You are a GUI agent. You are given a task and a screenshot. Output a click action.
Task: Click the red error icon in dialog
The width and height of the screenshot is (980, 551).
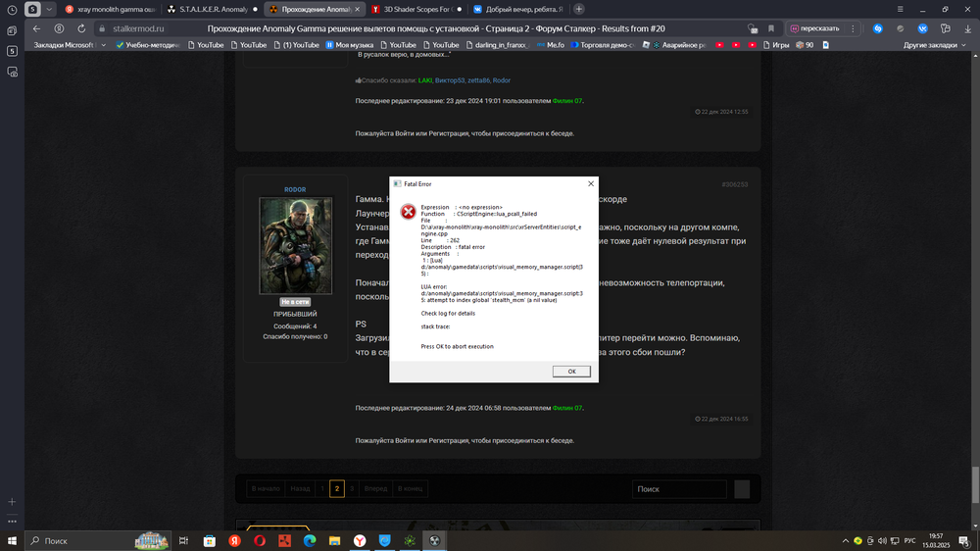pos(408,212)
